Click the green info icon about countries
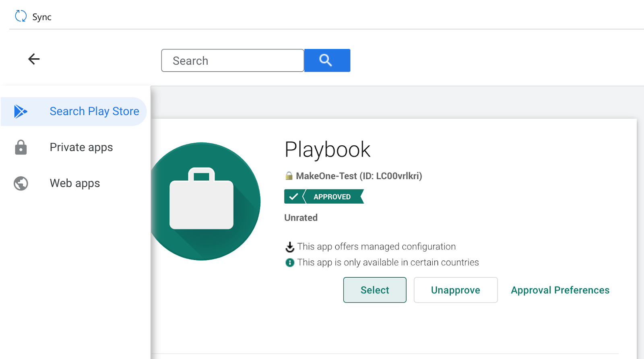 (x=290, y=262)
